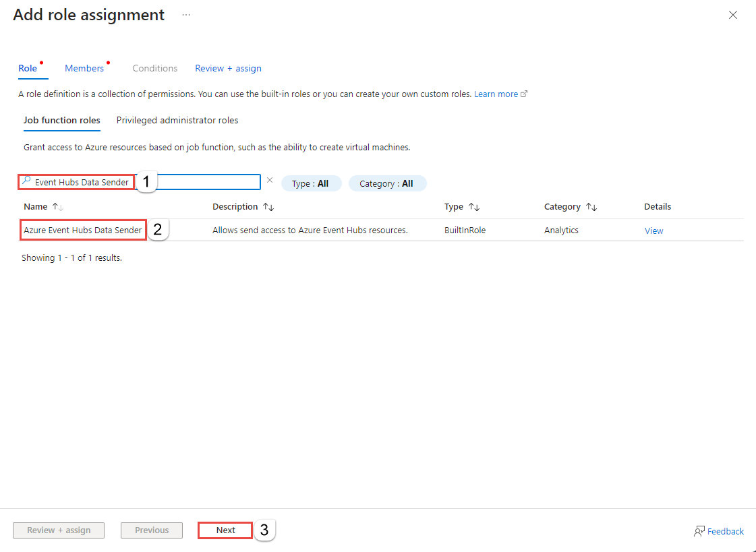This screenshot has width=756, height=552.
Task: Sort by Description column arrows
Action: click(x=268, y=207)
